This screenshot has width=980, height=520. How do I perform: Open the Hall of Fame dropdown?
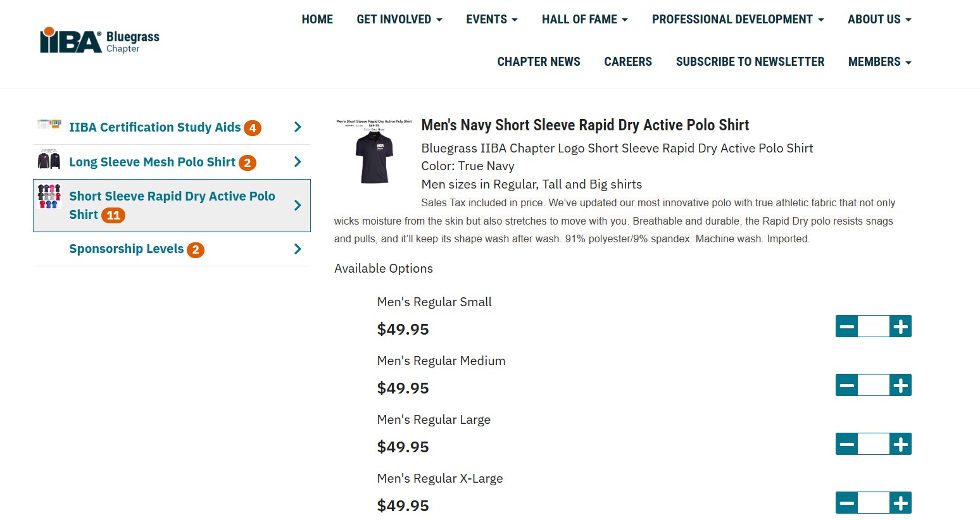[584, 20]
